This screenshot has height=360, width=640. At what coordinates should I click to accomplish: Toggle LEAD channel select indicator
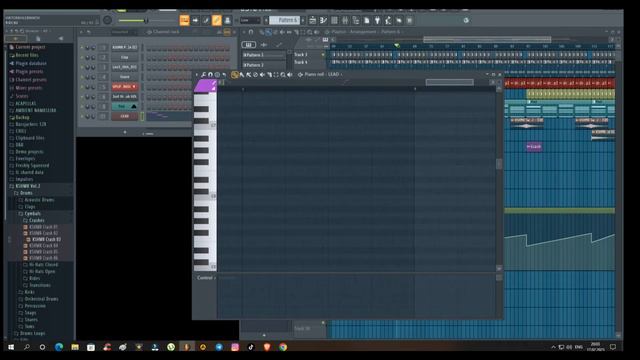coord(142,116)
